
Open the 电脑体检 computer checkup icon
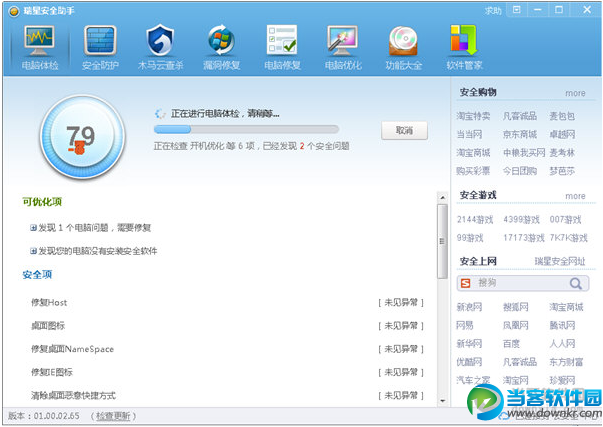pyautogui.click(x=40, y=48)
